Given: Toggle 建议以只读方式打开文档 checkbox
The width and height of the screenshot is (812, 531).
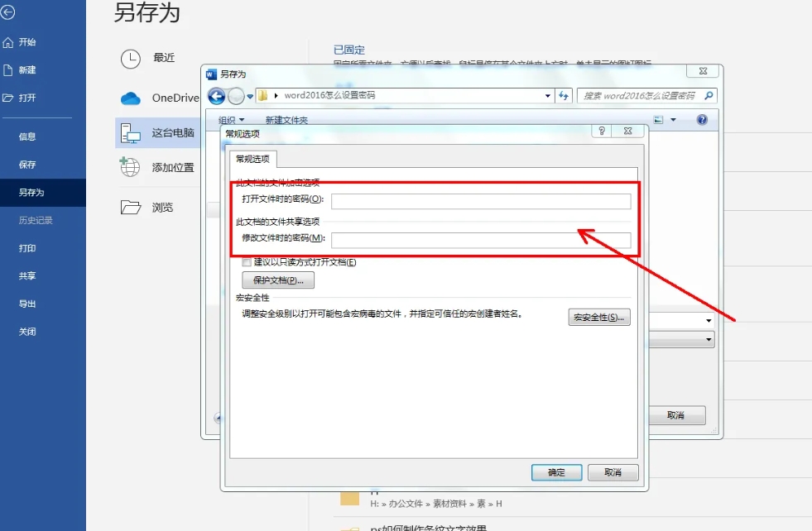Looking at the screenshot, I should click(247, 262).
